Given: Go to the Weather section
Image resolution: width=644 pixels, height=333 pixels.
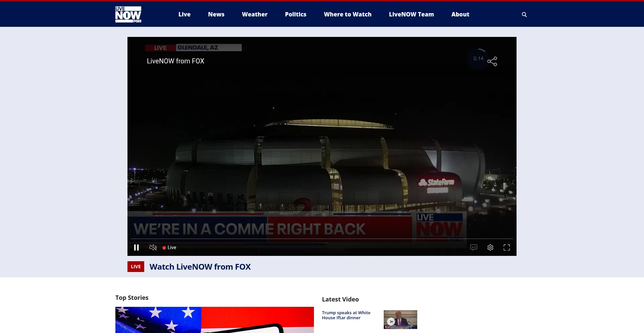Looking at the screenshot, I should click(255, 14).
